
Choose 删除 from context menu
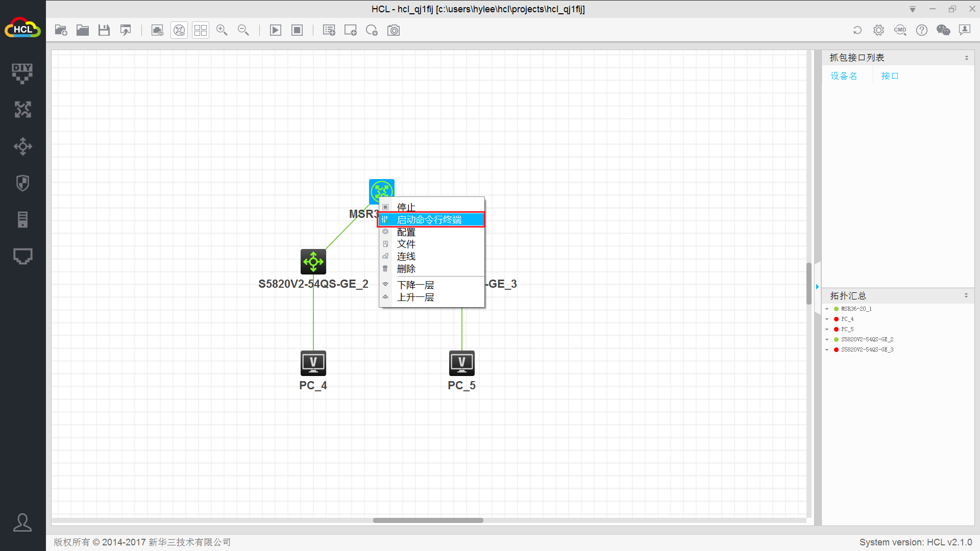(x=432, y=269)
